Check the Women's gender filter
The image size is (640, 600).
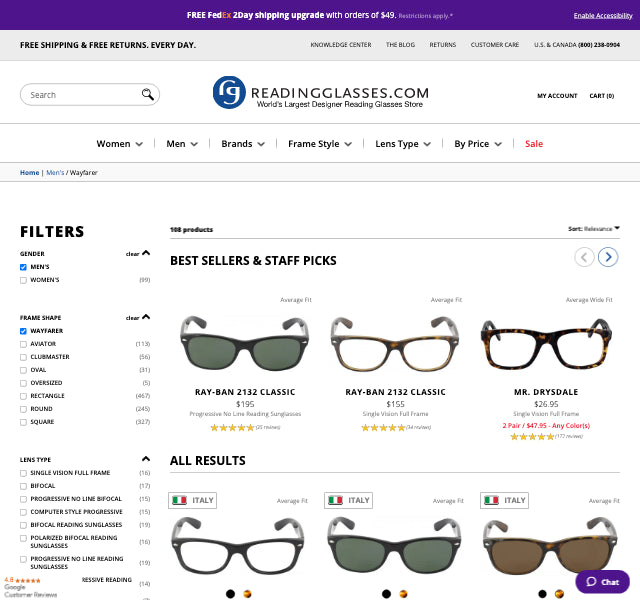tap(23, 280)
